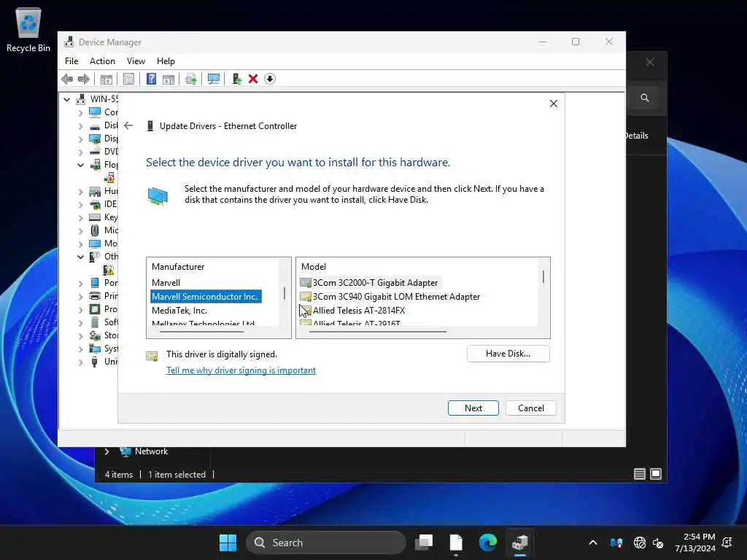Viewport: 747px width, 560px height.
Task: Open the Help menu
Action: [x=166, y=61]
